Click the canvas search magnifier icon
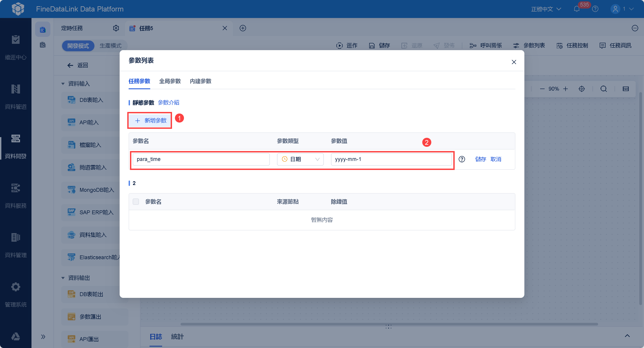 tap(604, 89)
